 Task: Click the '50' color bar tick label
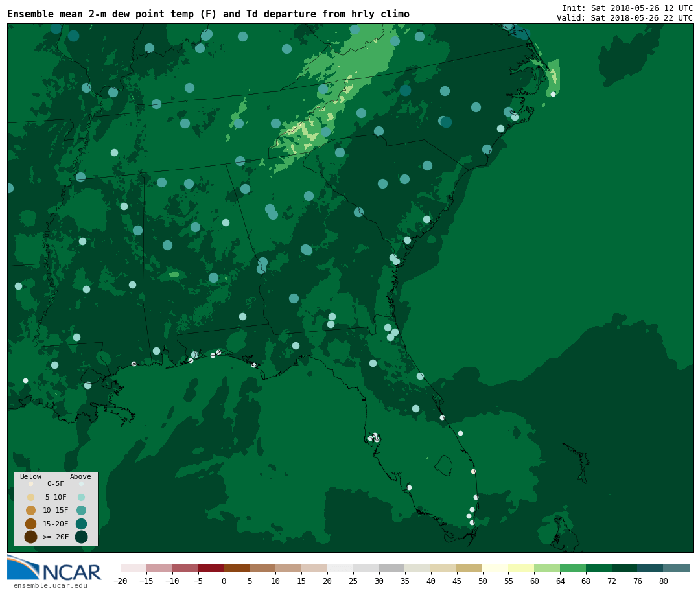(483, 581)
